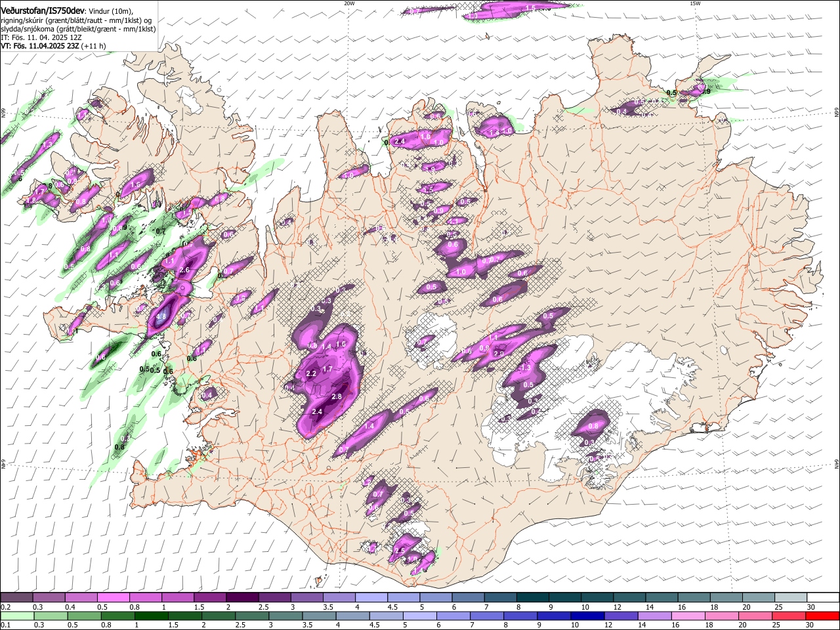Click the 0.1 label on the lower legend
The height and width of the screenshot is (630, 840).
(x=6, y=625)
